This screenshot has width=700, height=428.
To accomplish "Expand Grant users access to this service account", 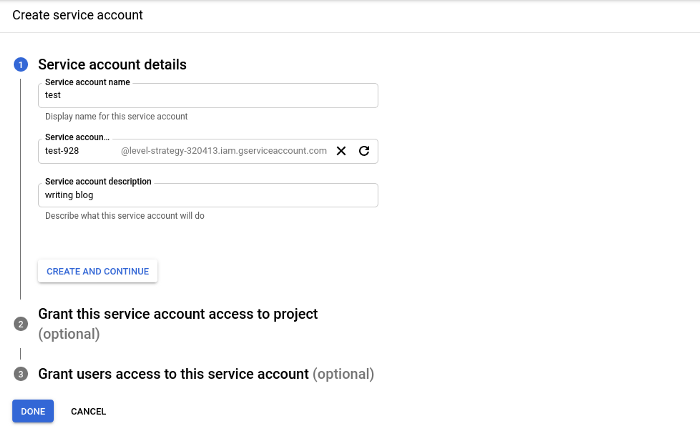I will click(173, 374).
